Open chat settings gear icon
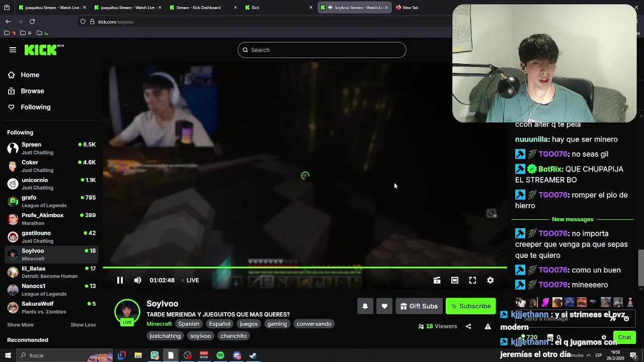The height and width of the screenshot is (362, 644). pyautogui.click(x=604, y=337)
